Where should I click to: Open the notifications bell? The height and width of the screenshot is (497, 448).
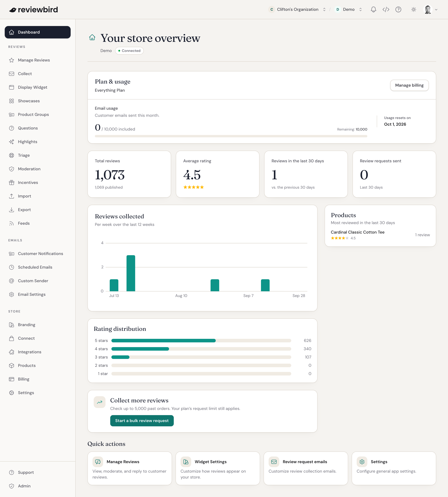click(x=373, y=9)
